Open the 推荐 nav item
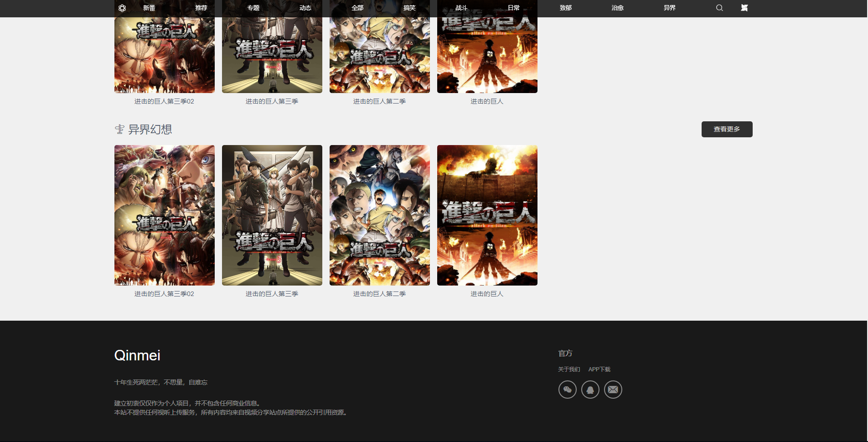 201,8
